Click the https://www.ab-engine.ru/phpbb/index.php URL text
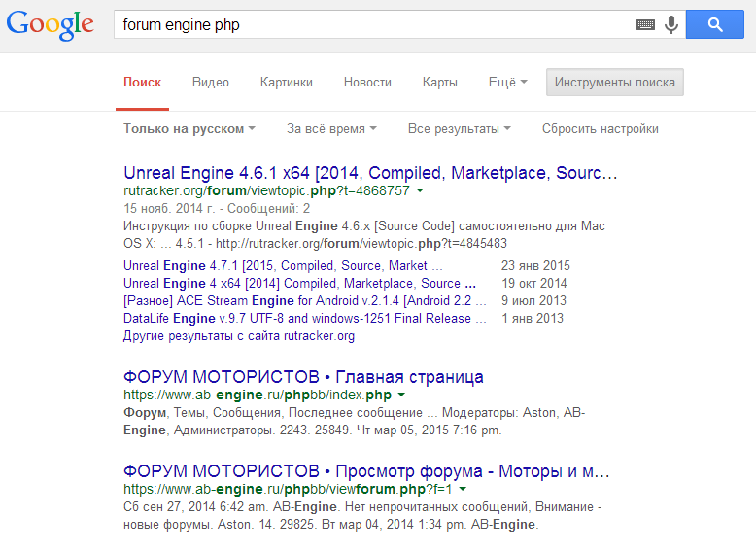The width and height of the screenshot is (756, 551). 258,395
